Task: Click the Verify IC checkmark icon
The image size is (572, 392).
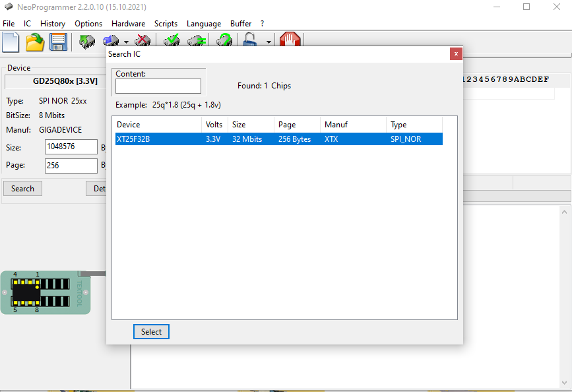Action: (x=172, y=40)
